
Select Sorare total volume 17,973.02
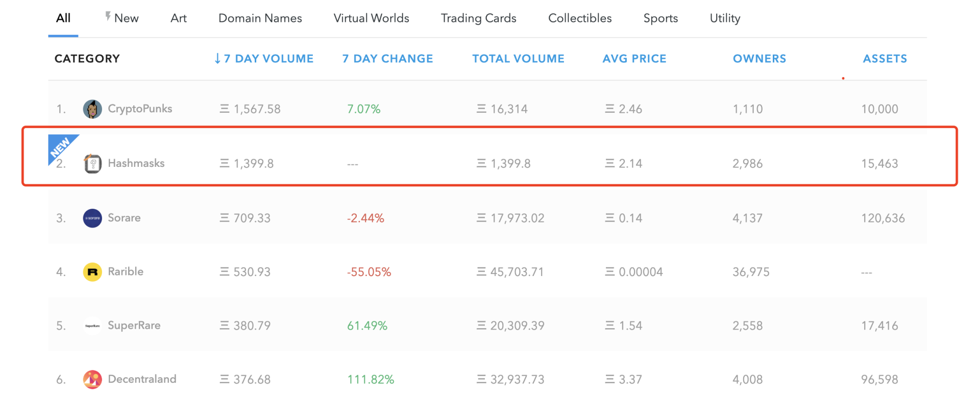510,218
